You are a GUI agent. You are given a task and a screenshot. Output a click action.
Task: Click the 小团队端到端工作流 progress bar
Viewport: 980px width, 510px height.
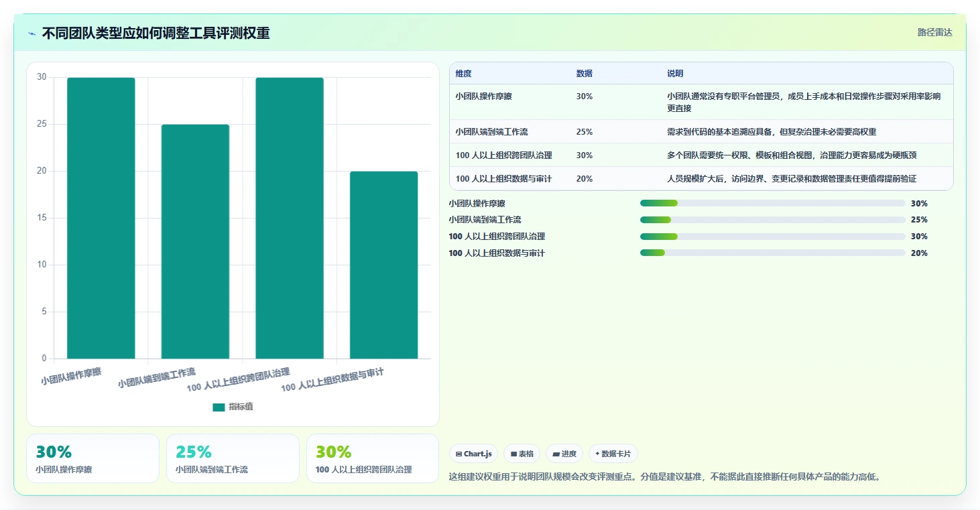772,220
